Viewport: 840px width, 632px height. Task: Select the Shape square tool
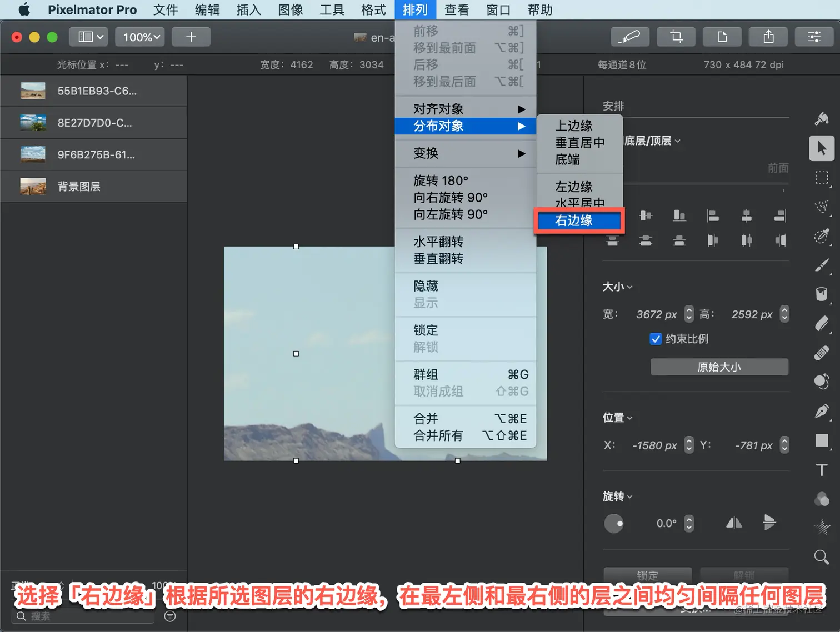pos(822,441)
